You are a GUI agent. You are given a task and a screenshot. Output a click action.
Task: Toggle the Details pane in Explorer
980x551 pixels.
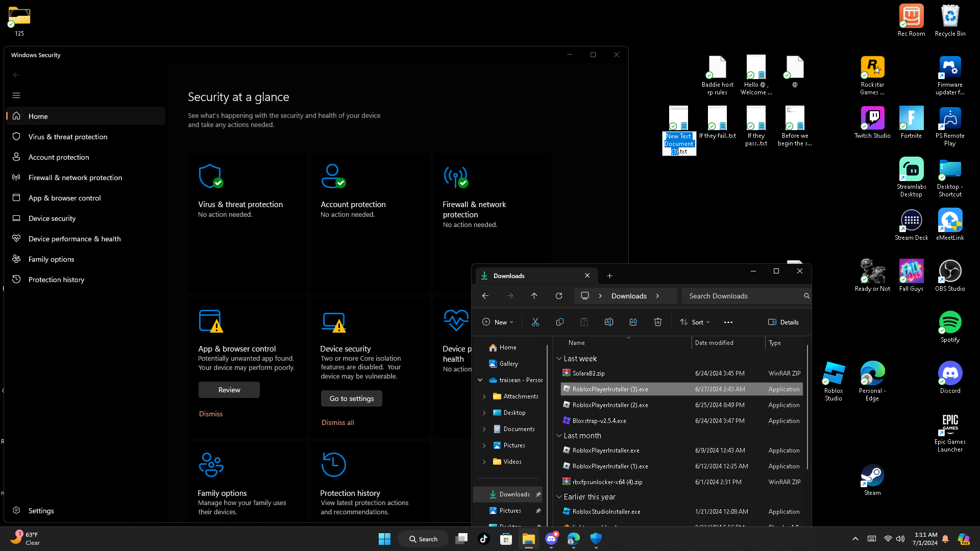click(783, 322)
